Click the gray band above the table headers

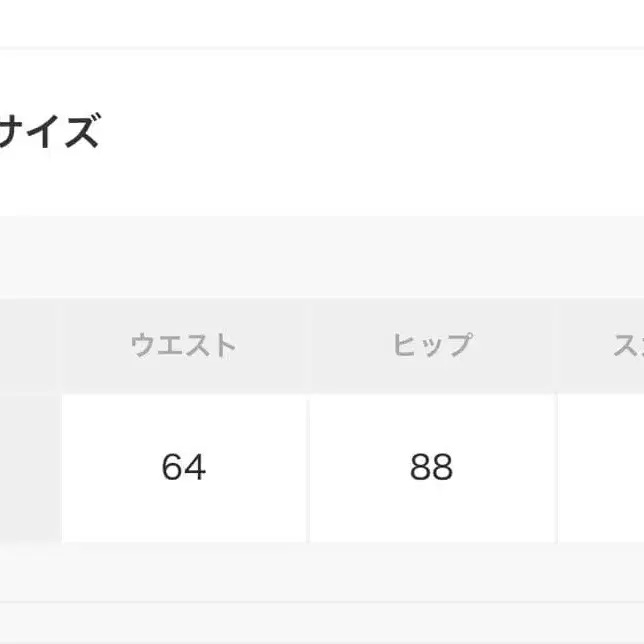[322, 257]
